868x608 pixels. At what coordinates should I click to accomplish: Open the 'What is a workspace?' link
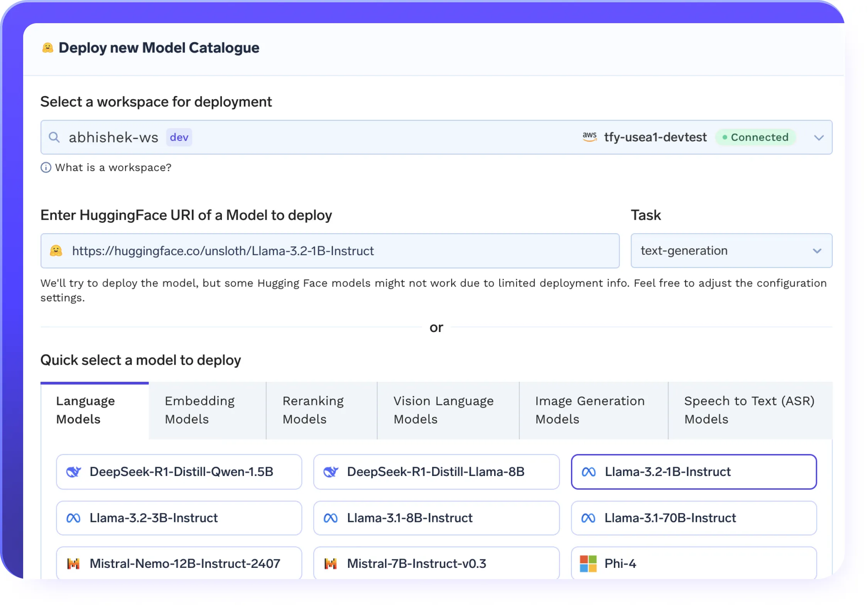(113, 168)
